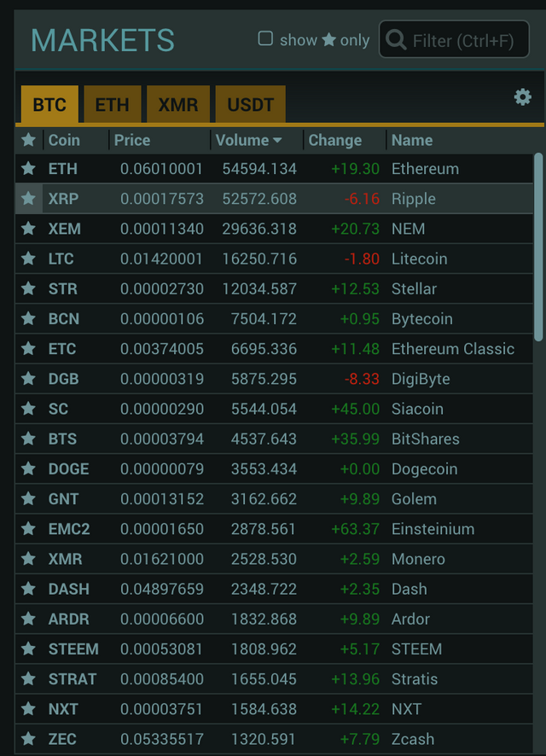Enable the show starred only checkbox
546x756 pixels.
[265, 38]
